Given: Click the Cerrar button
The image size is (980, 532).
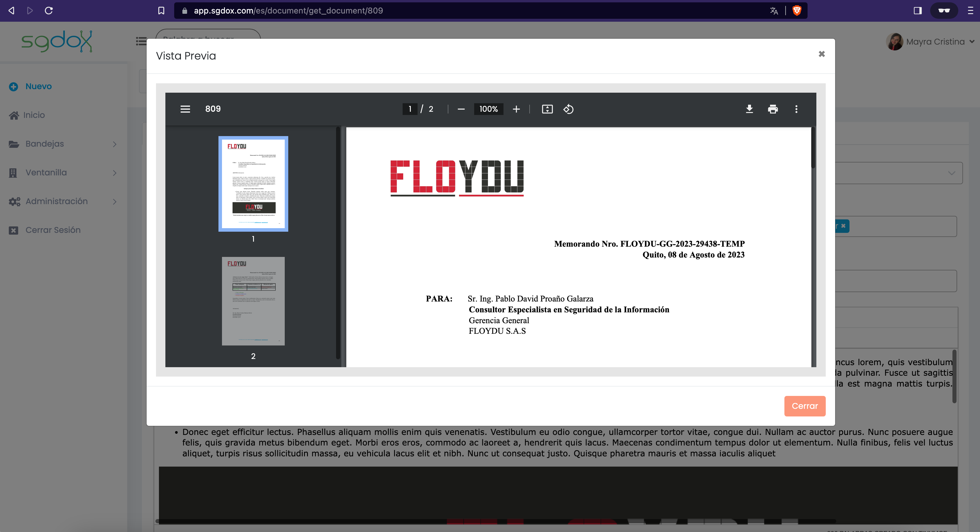Looking at the screenshot, I should click(x=805, y=406).
